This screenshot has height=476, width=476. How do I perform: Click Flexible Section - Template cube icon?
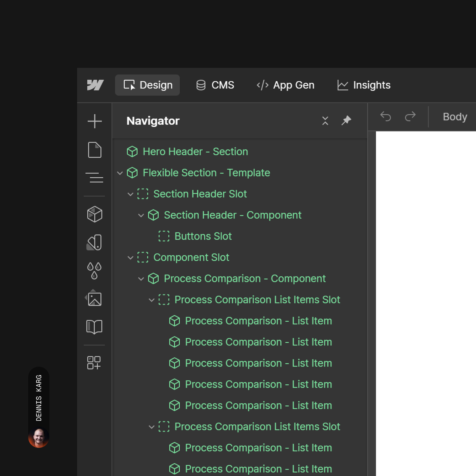pyautogui.click(x=132, y=173)
